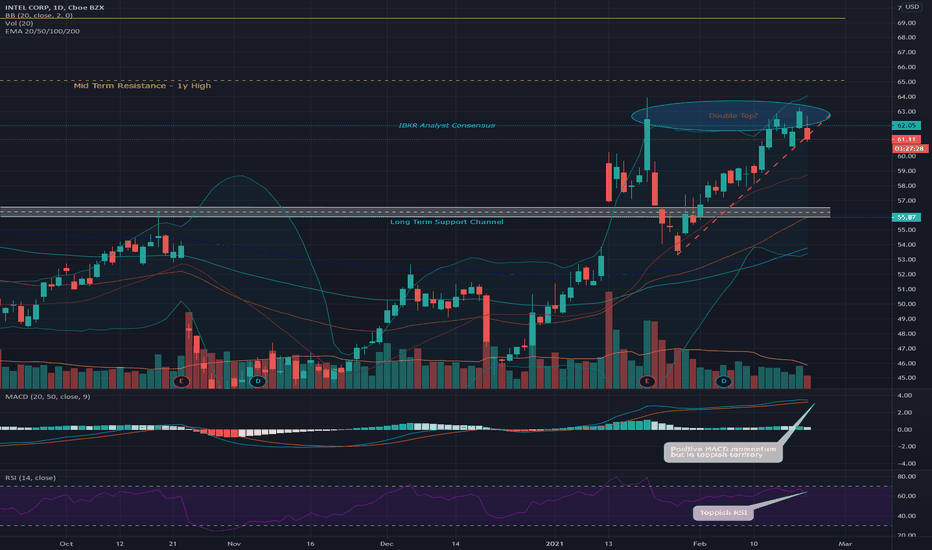Click the -2.00 MACD axis value
Screen dimensions: 932x550
905,447
